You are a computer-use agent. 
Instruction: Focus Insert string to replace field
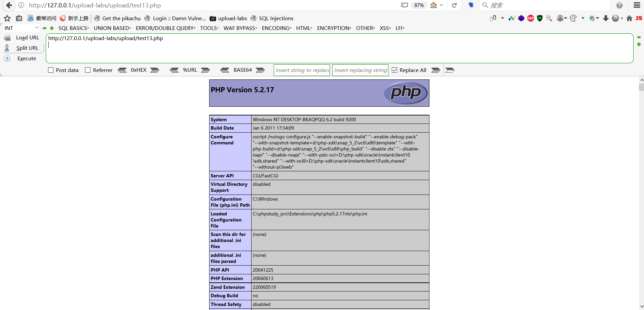302,70
